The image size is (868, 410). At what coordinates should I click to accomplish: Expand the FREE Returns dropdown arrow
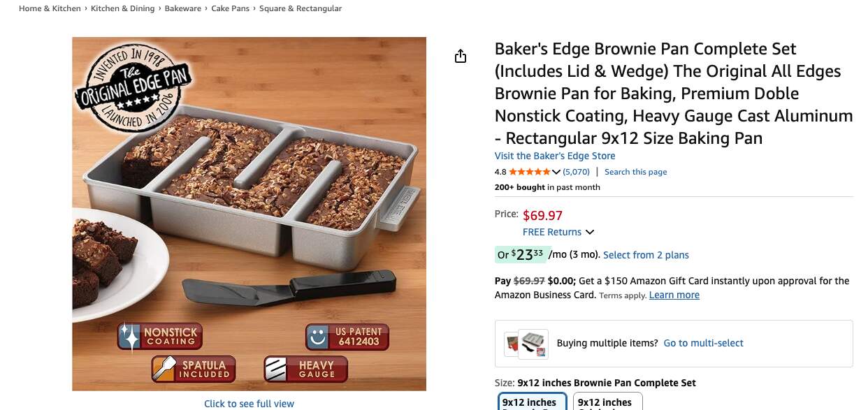[x=590, y=232]
